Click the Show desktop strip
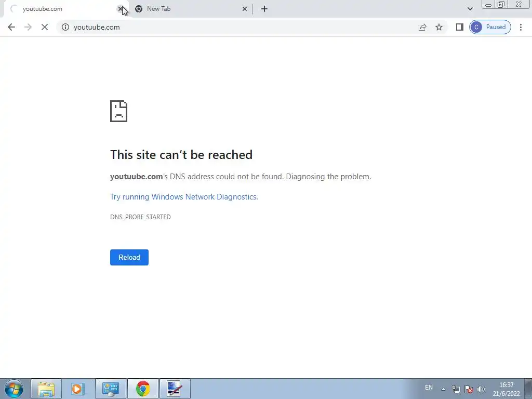 [x=528, y=389]
